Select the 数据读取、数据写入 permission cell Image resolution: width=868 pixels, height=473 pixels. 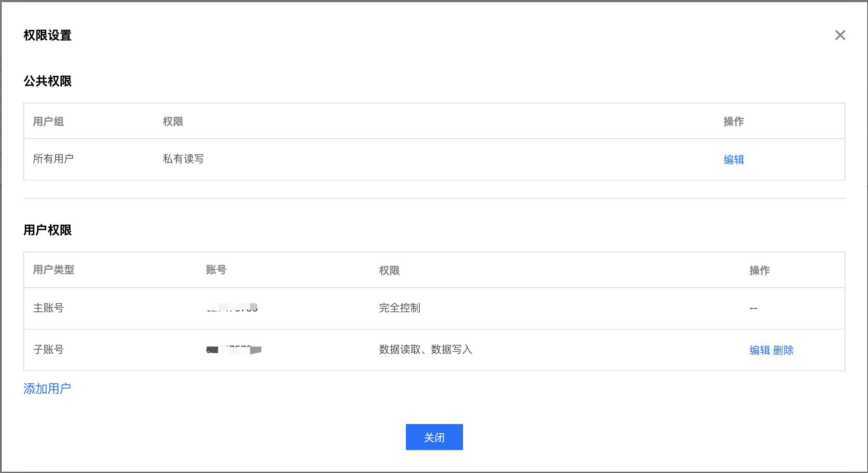[x=425, y=350]
